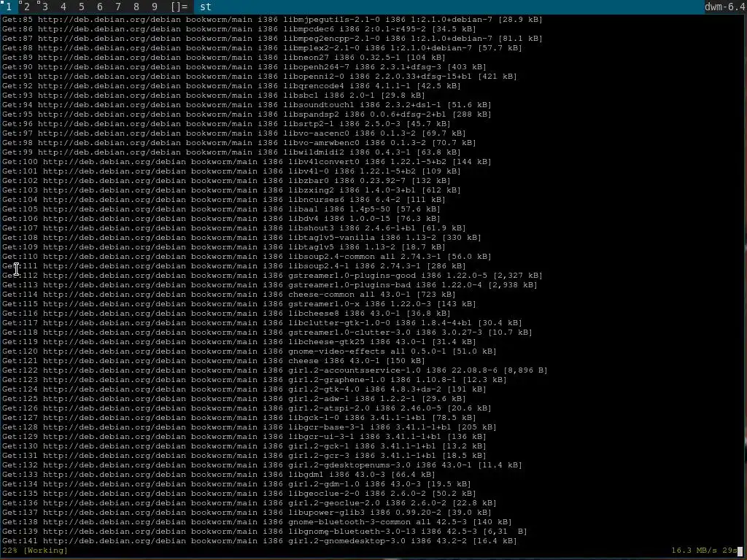Click the libsbc1 package name

(301, 96)
